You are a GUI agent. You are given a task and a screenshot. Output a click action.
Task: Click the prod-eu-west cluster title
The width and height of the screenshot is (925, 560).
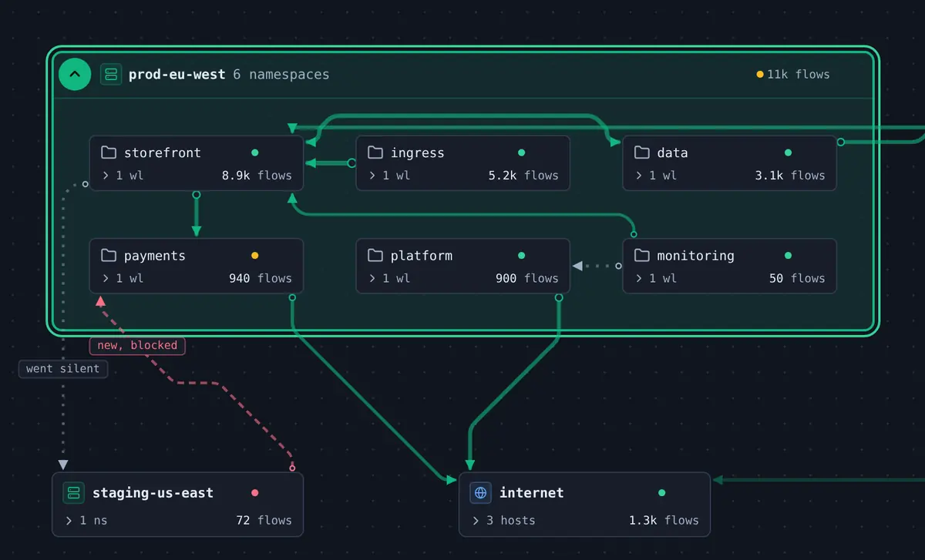tap(177, 75)
